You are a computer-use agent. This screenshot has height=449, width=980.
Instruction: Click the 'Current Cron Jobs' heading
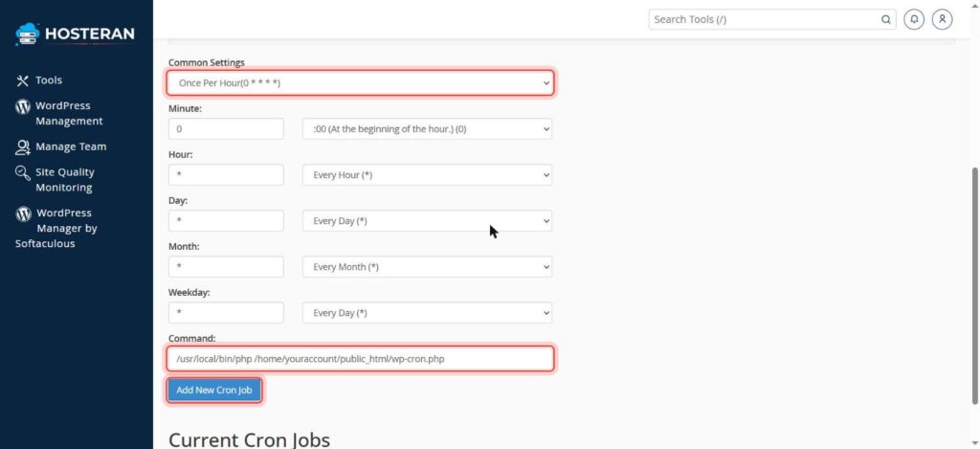249,439
